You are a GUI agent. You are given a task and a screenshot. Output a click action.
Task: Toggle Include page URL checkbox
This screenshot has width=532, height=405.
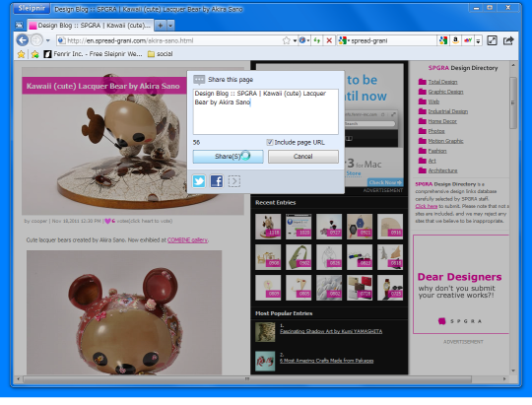point(270,142)
